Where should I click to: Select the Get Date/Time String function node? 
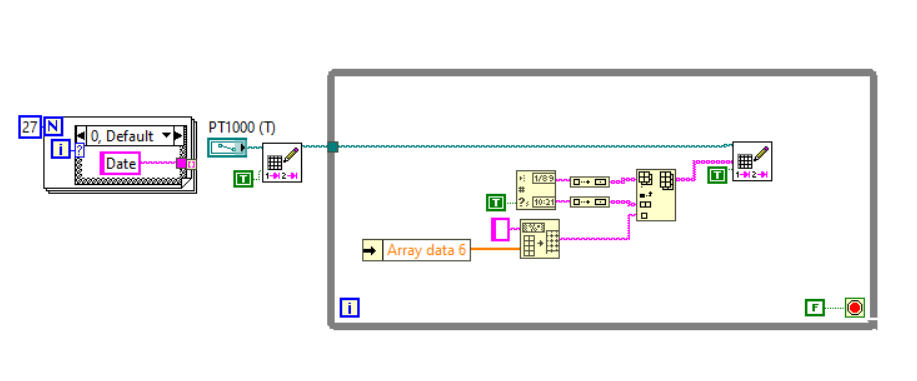click(536, 191)
